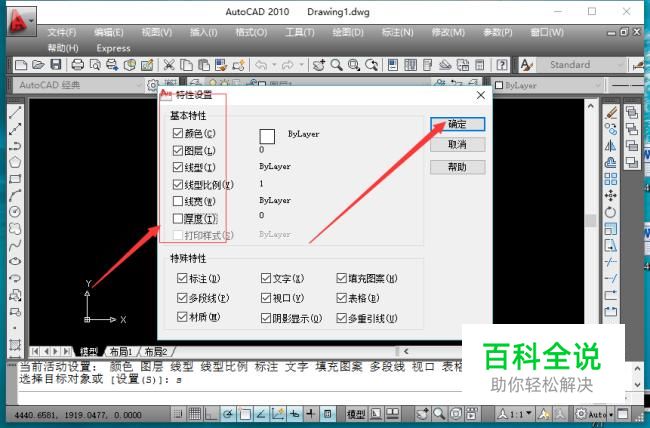Screen dimensions: 650x428
Task: Open the 视图(V) menu
Action: click(x=157, y=32)
